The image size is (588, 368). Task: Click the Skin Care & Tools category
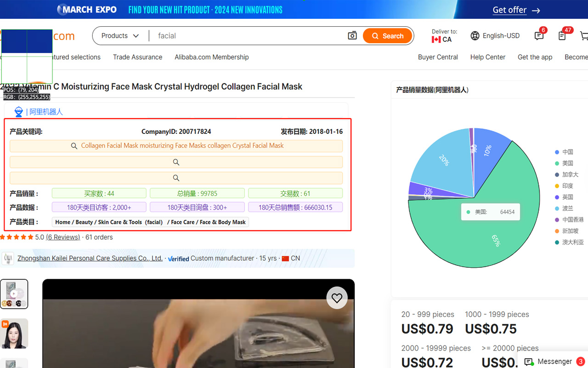120,222
